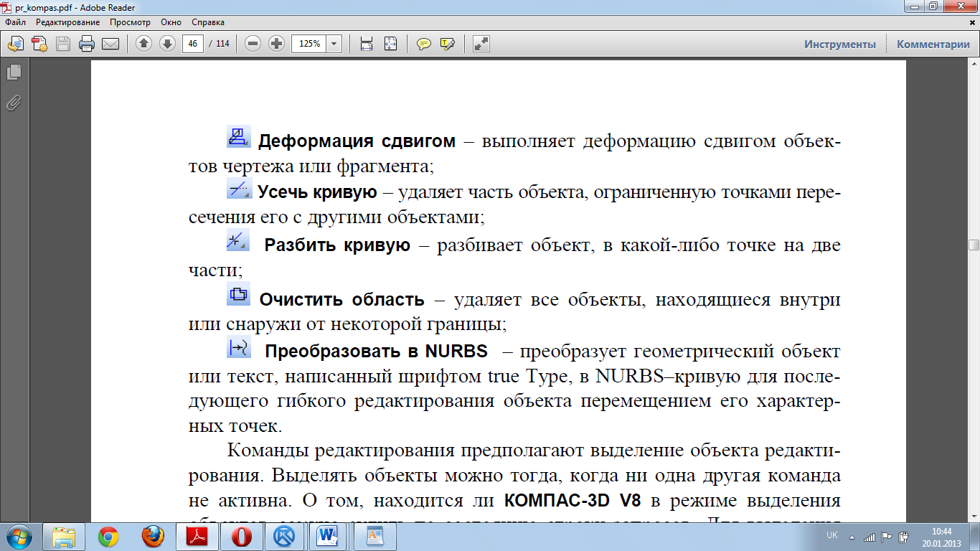The image size is (980, 551).
Task: Click the Очистить область icon in the document
Action: 239,294
